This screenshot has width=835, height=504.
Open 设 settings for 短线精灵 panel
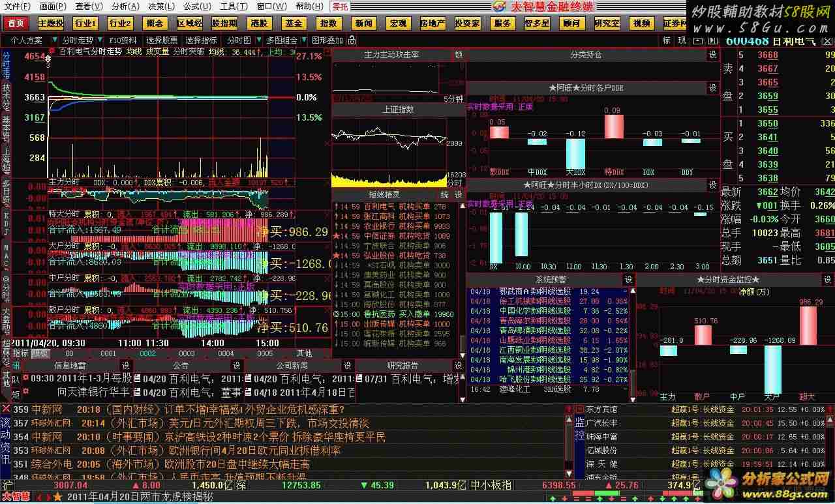click(459, 195)
